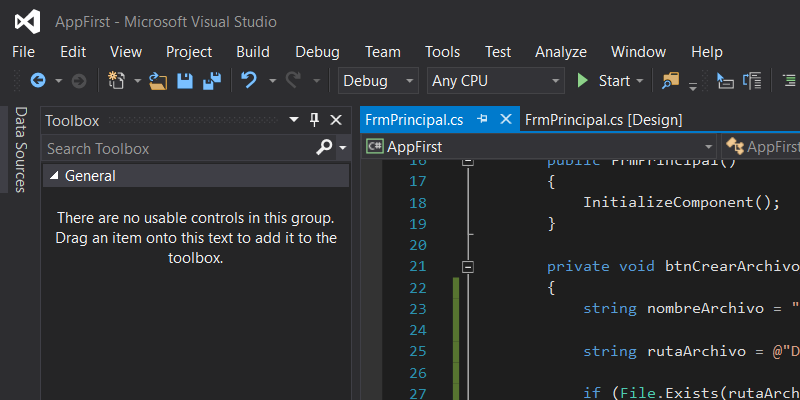Open the Debug configuration dropdown
Viewport: 800px width, 400px height.
point(379,81)
